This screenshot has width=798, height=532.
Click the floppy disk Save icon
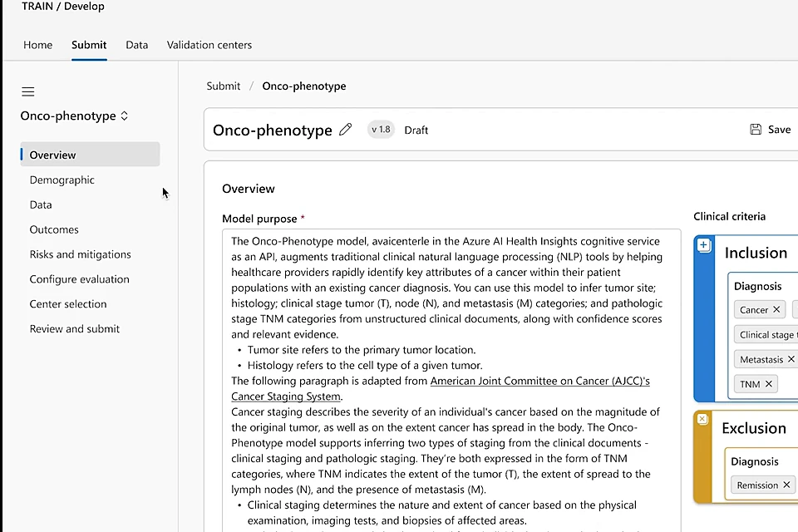pyautogui.click(x=756, y=130)
